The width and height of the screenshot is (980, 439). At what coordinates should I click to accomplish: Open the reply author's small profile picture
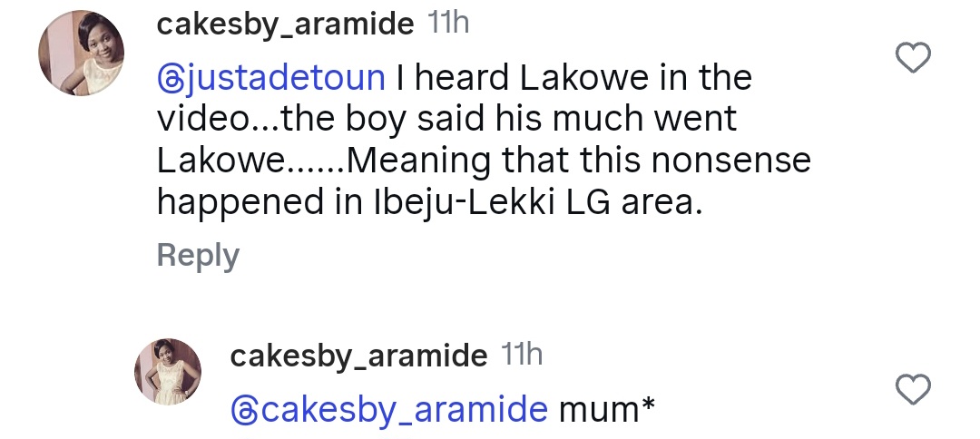(x=168, y=372)
